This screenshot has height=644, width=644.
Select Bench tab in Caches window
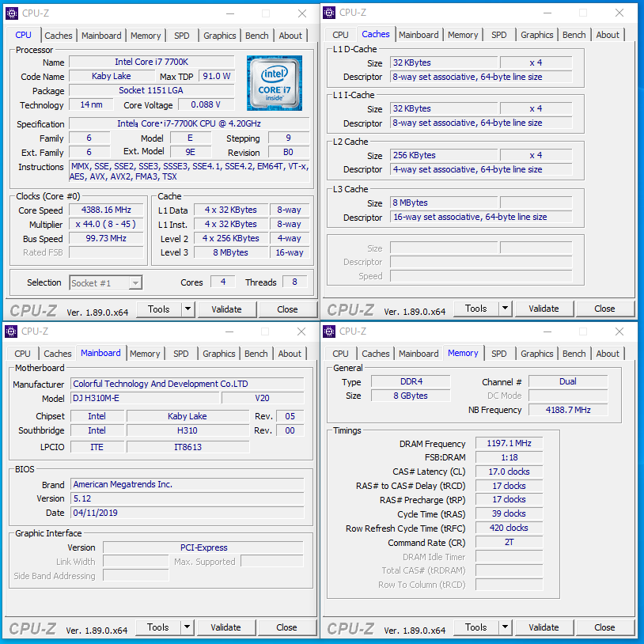[574, 35]
